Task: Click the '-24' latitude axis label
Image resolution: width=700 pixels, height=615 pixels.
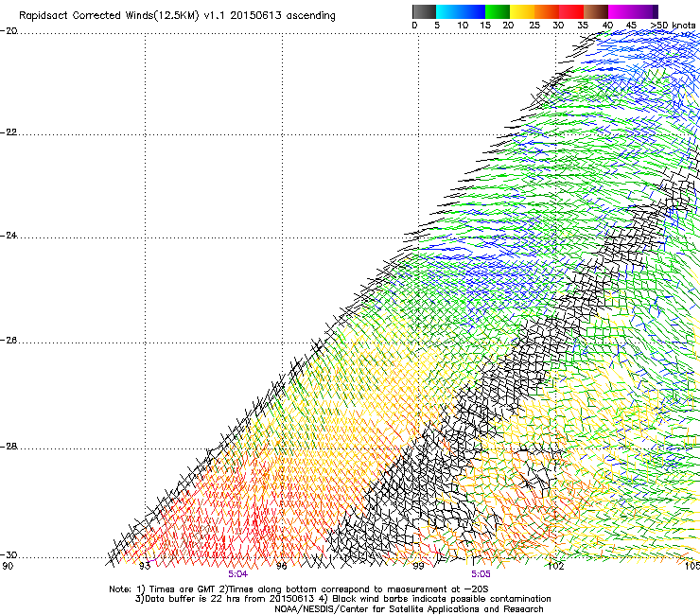Action: point(9,235)
